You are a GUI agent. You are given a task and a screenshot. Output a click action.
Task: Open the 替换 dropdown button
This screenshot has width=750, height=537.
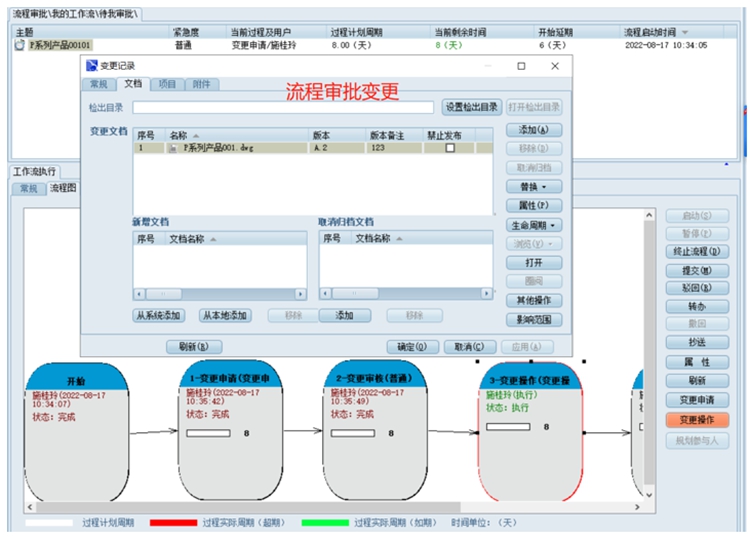point(534,186)
